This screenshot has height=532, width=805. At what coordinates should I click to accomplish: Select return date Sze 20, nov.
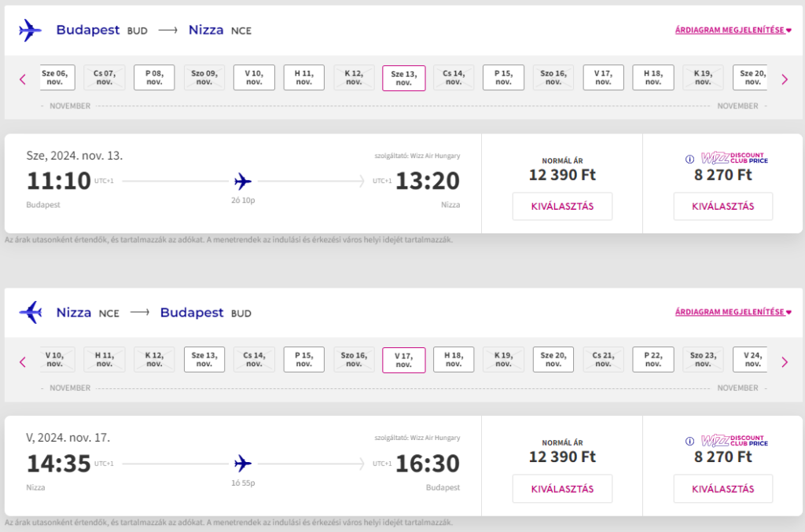[x=553, y=360]
